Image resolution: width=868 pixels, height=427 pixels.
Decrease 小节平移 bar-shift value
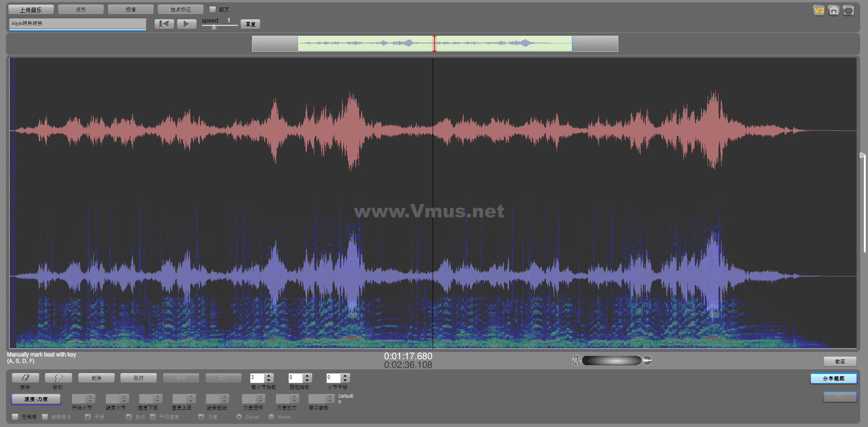click(345, 380)
